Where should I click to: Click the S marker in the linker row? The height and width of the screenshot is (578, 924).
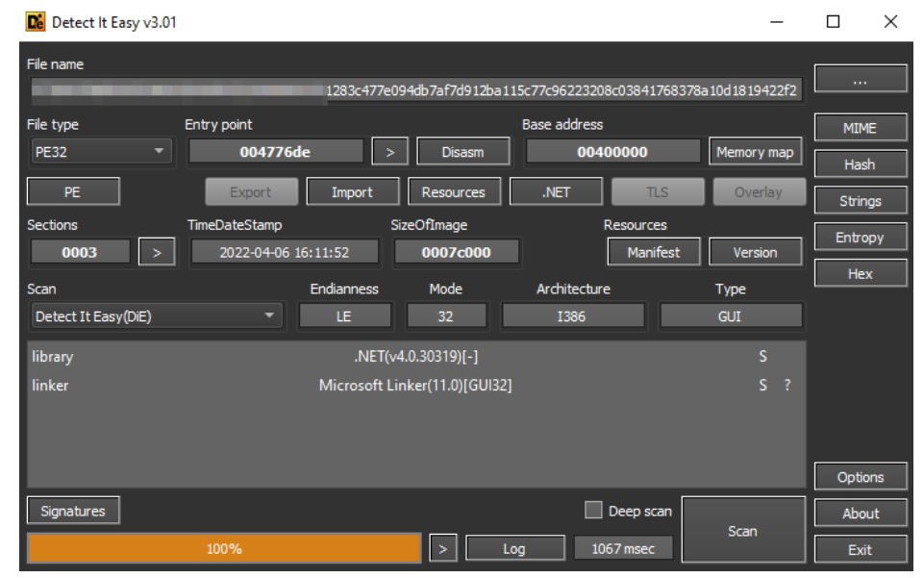[763, 386]
